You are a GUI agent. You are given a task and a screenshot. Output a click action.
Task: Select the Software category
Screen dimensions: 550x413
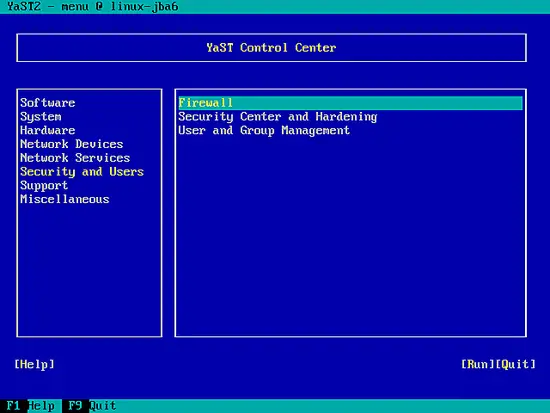48,103
